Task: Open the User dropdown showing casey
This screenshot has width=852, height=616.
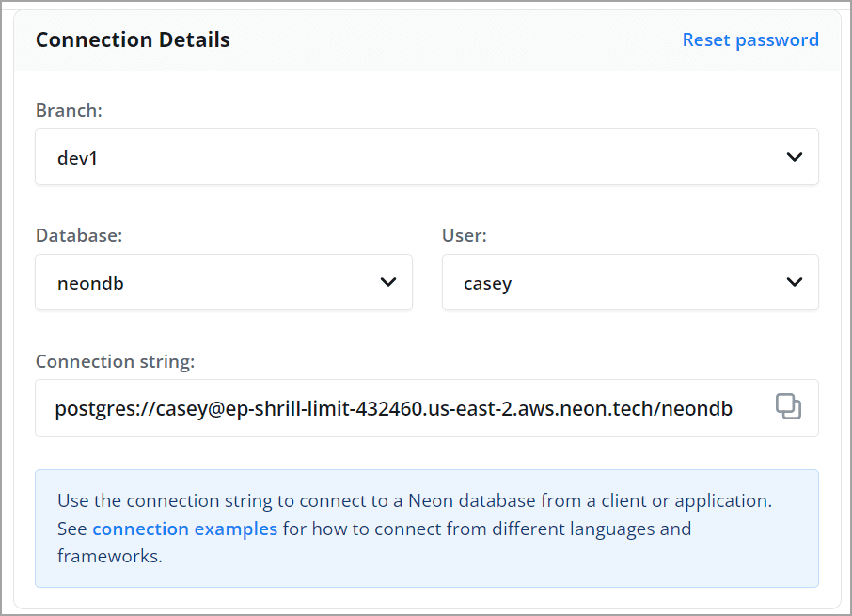Action: coord(630,282)
